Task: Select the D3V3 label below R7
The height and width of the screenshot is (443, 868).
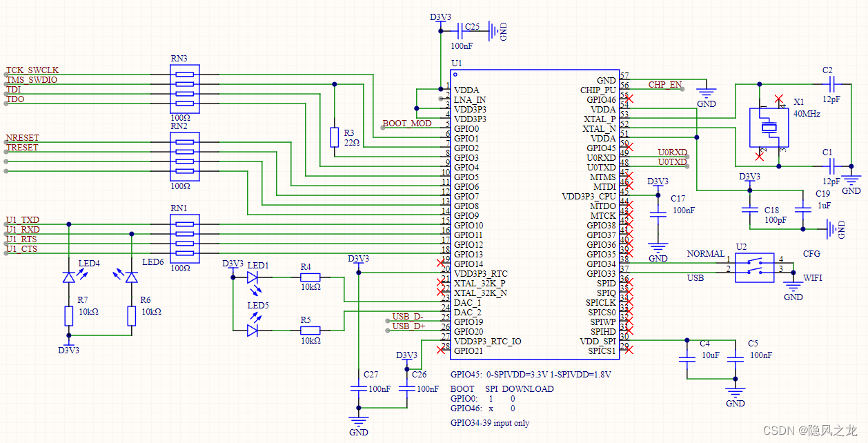Action: tap(68, 351)
